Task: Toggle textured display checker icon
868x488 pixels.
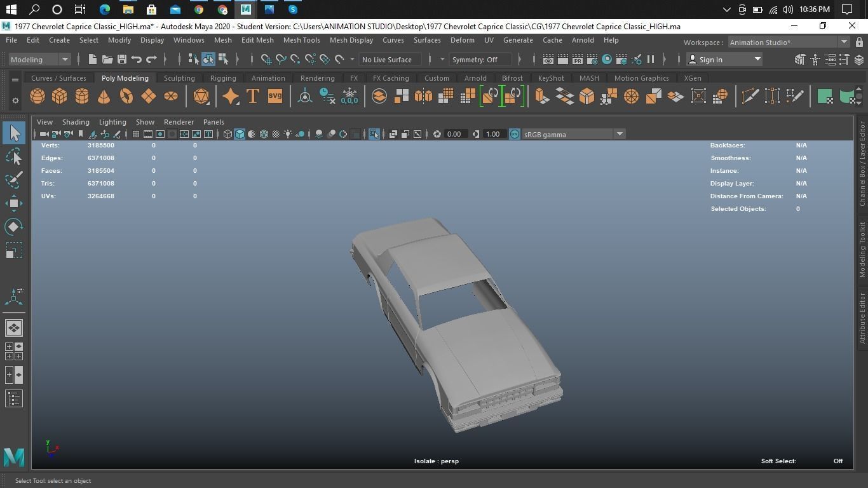Action: (276, 134)
